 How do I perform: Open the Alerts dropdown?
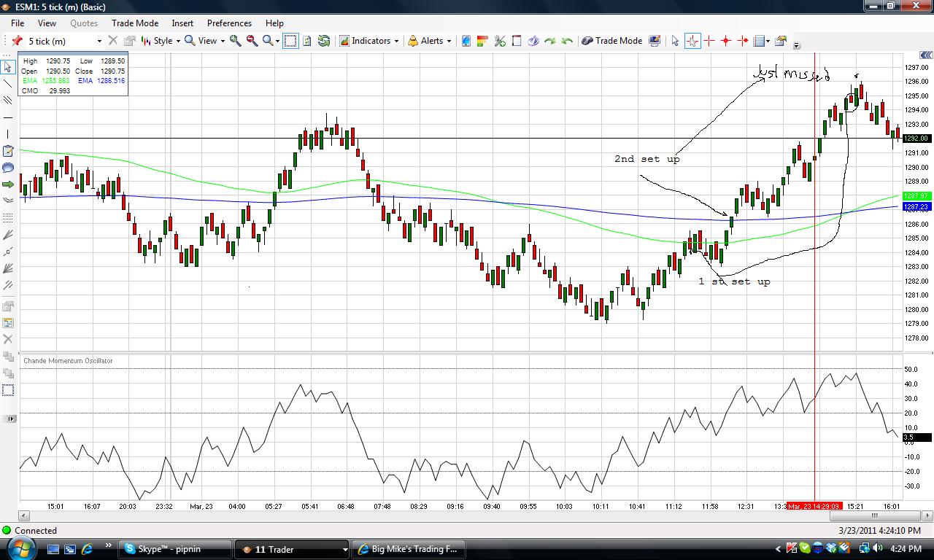(429, 41)
